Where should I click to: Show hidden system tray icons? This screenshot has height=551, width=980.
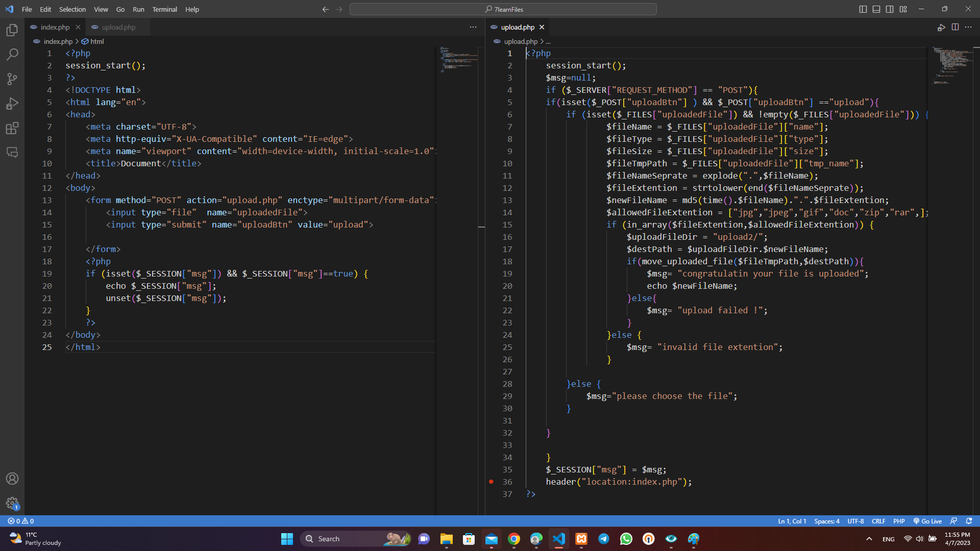point(869,539)
